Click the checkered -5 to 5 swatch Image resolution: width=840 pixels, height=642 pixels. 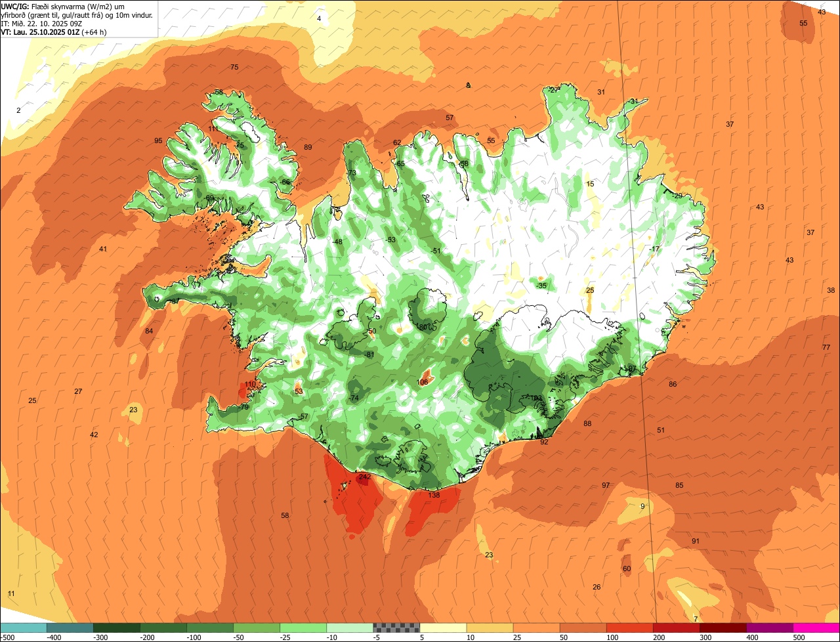[396, 628]
